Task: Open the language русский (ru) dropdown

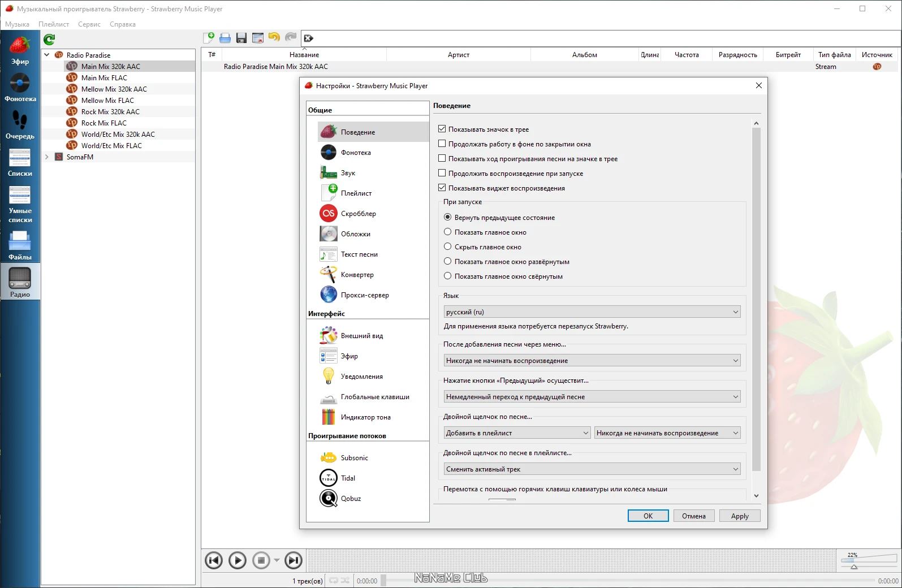Action: [x=592, y=312]
